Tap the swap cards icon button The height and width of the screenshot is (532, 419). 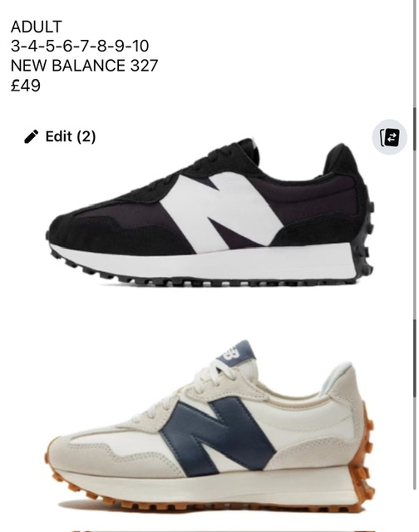pyautogui.click(x=389, y=137)
